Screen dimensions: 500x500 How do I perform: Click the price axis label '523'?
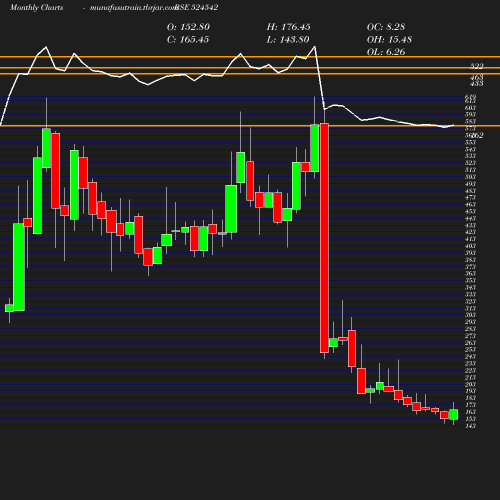[x=470, y=163]
